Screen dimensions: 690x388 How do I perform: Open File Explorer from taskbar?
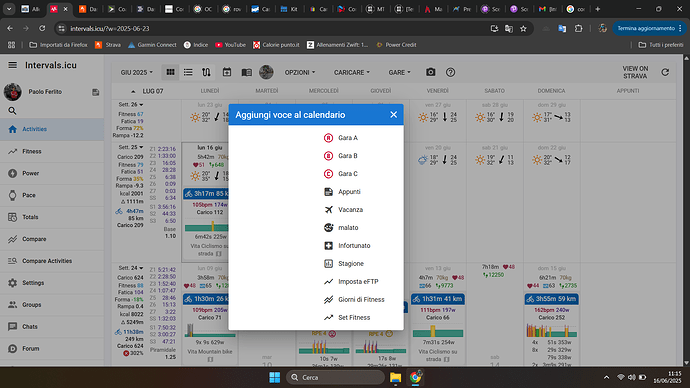pyautogui.click(x=395, y=377)
